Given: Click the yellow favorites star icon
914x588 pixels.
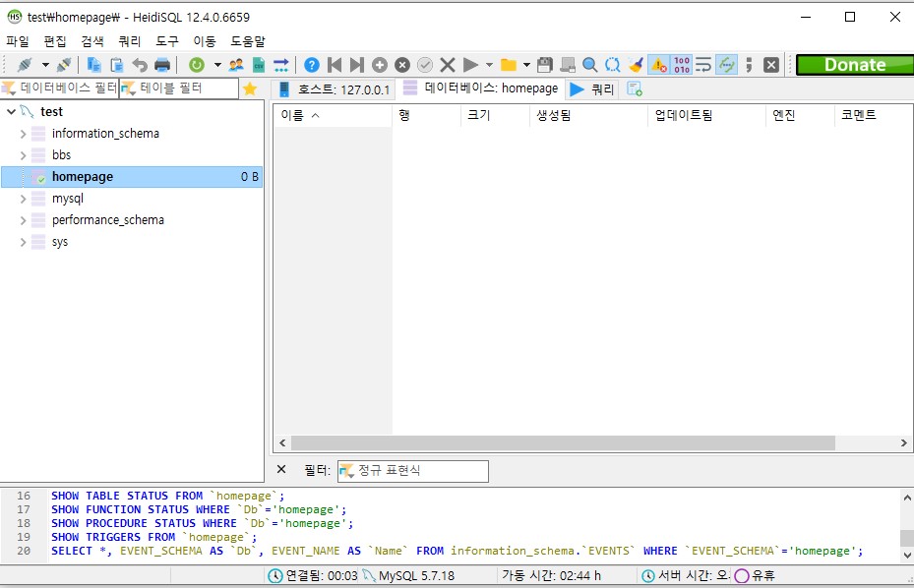Looking at the screenshot, I should 250,88.
